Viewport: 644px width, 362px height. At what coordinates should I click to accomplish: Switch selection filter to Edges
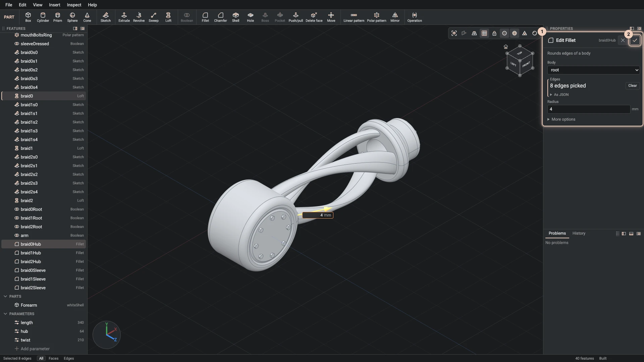(x=69, y=358)
